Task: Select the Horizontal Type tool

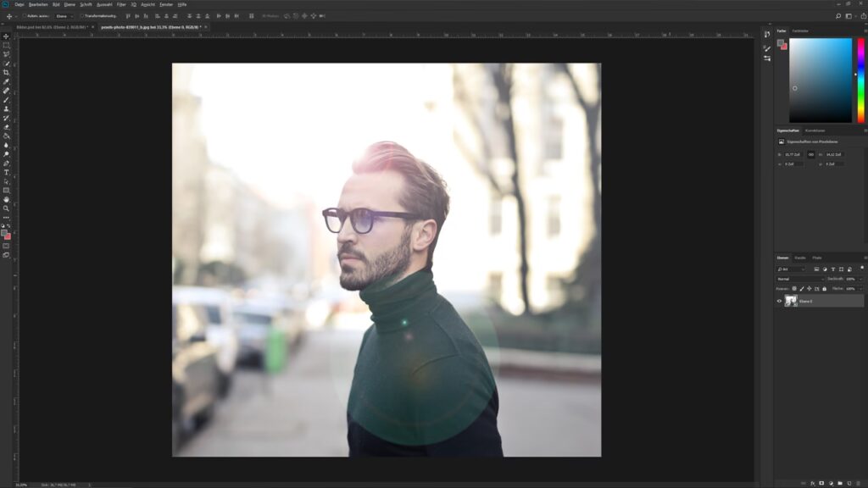Action: point(6,172)
